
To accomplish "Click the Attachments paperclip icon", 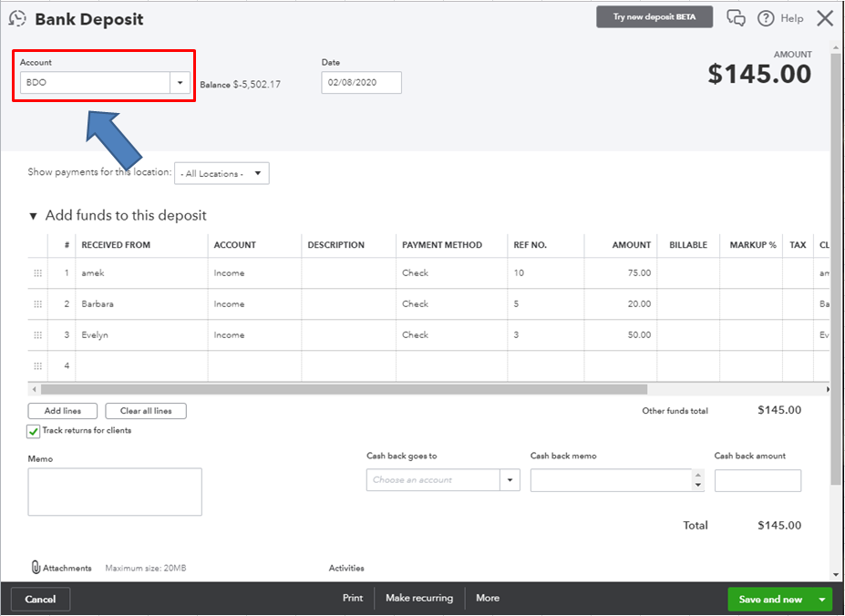I will pyautogui.click(x=36, y=568).
